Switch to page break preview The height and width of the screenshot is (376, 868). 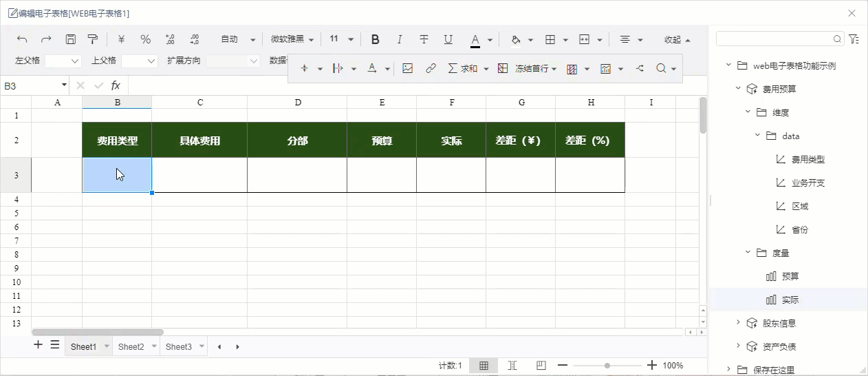tap(541, 366)
